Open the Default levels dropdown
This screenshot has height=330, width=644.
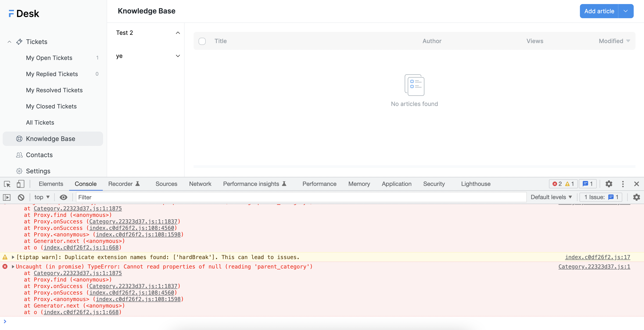pos(551,197)
